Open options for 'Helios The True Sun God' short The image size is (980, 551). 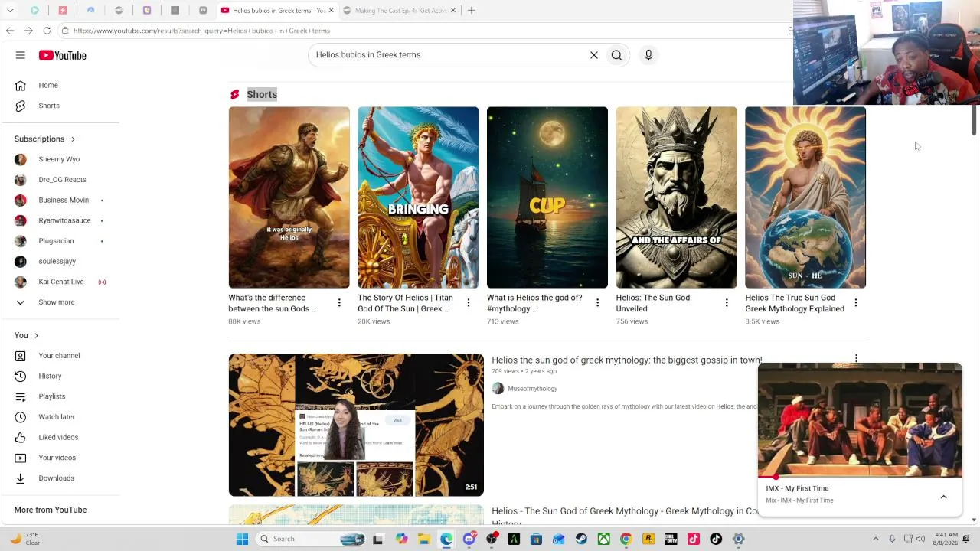pyautogui.click(x=856, y=303)
